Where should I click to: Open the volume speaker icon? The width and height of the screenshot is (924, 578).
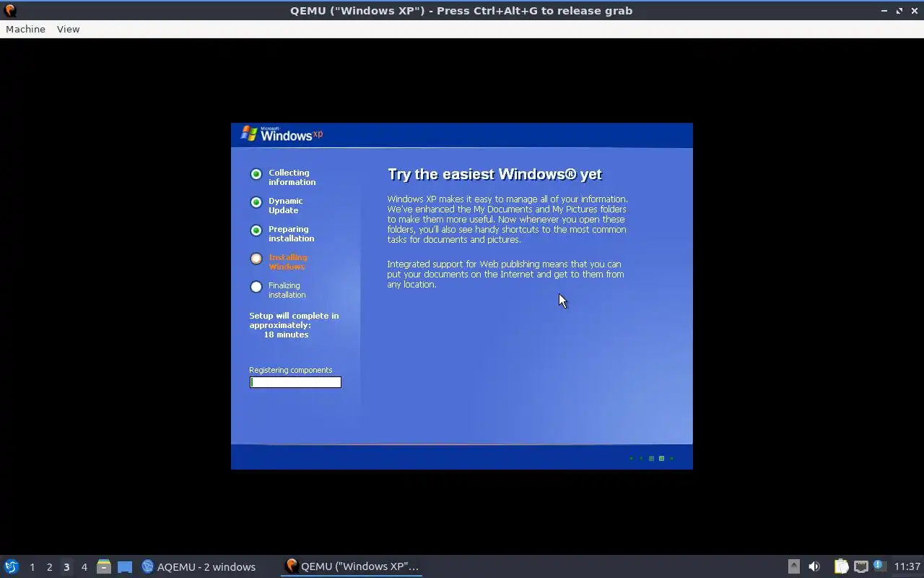pos(814,566)
